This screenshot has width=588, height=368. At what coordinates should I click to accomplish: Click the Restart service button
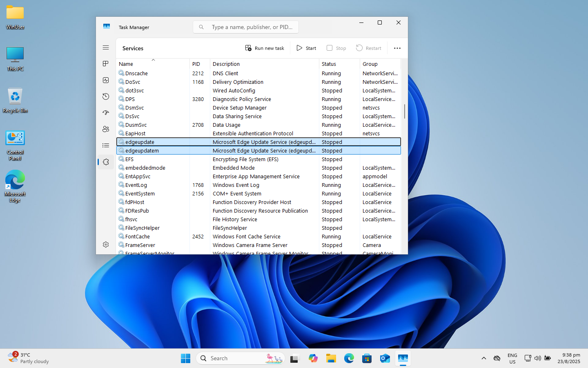coord(368,48)
